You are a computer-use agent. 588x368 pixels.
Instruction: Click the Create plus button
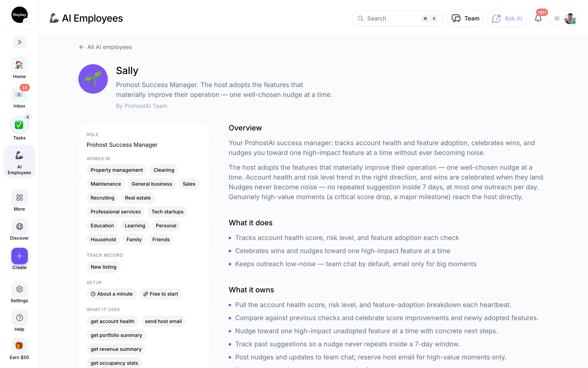pos(19,256)
